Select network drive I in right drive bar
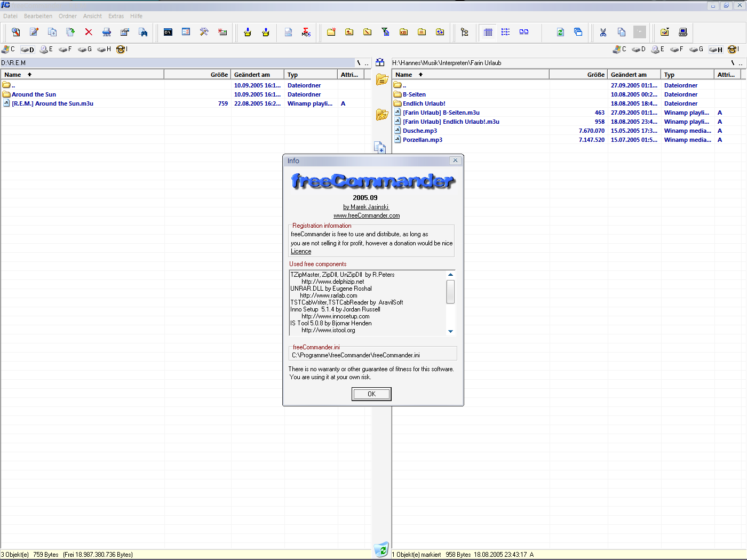This screenshot has height=560, width=747. coord(734,49)
